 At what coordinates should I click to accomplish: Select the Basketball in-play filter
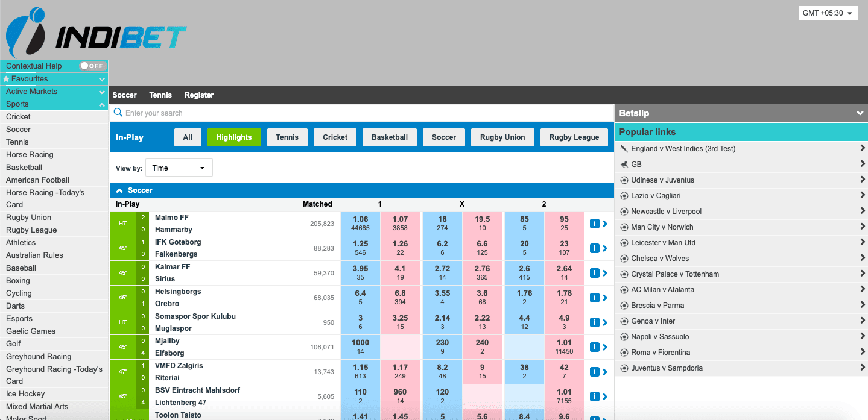click(390, 137)
